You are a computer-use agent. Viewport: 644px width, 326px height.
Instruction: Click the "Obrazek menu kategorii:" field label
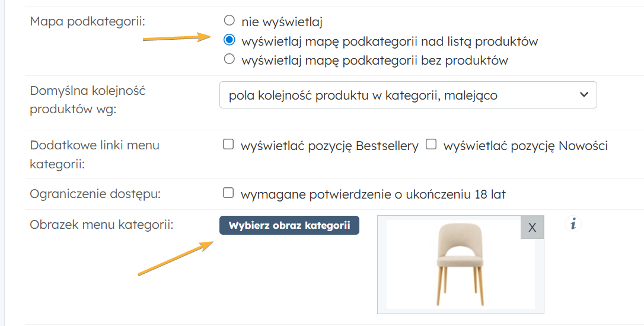tap(101, 225)
